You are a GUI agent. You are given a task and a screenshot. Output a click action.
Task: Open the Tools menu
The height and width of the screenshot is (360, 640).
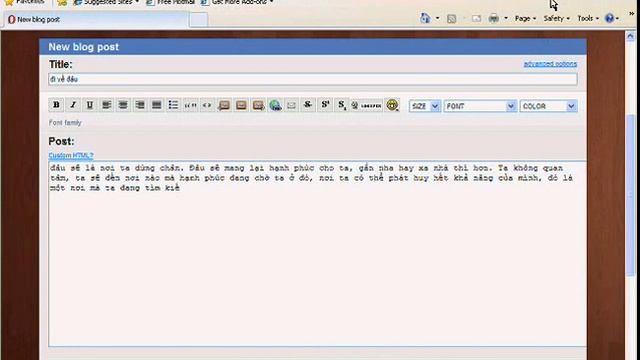point(588,18)
